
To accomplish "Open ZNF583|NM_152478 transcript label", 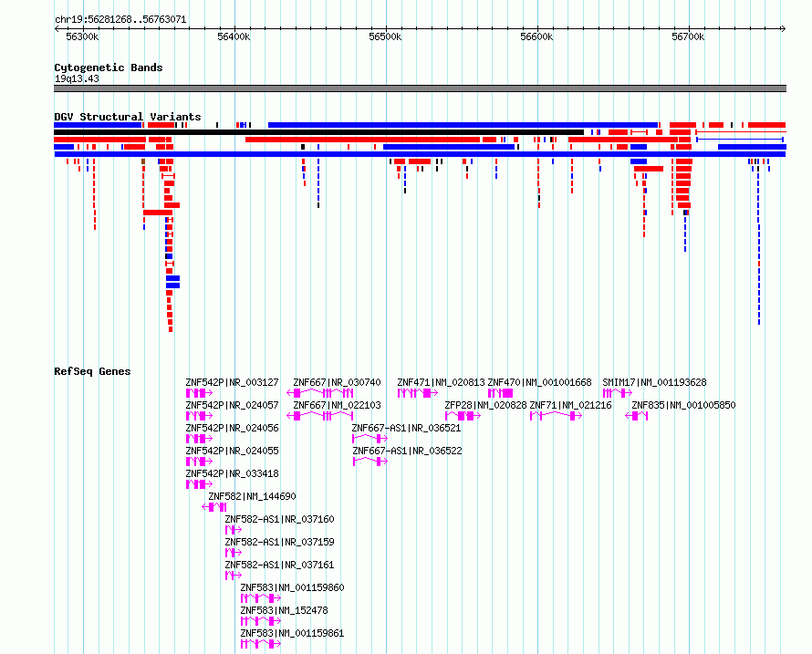I will tap(285, 610).
